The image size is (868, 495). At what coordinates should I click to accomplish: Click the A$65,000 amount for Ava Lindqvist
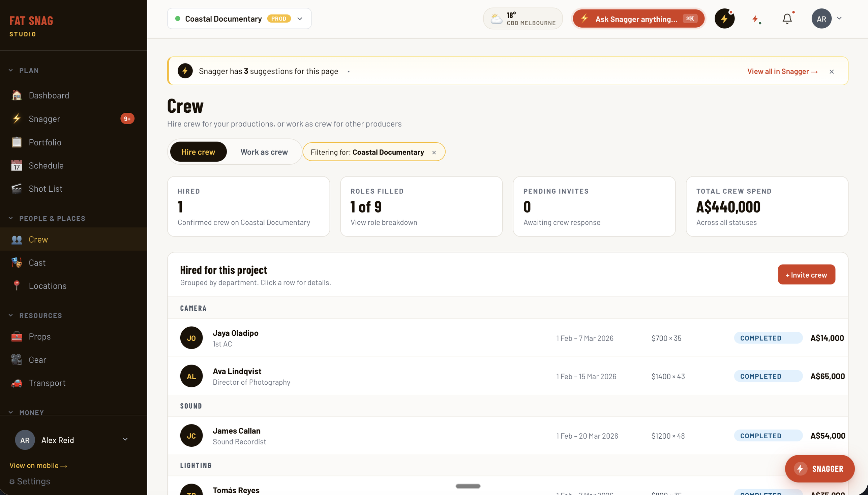coord(827,376)
